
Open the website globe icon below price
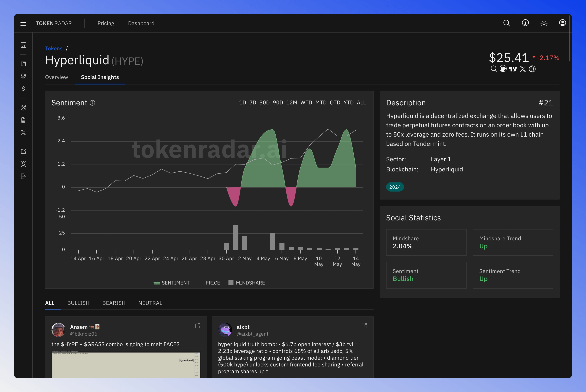(x=532, y=69)
